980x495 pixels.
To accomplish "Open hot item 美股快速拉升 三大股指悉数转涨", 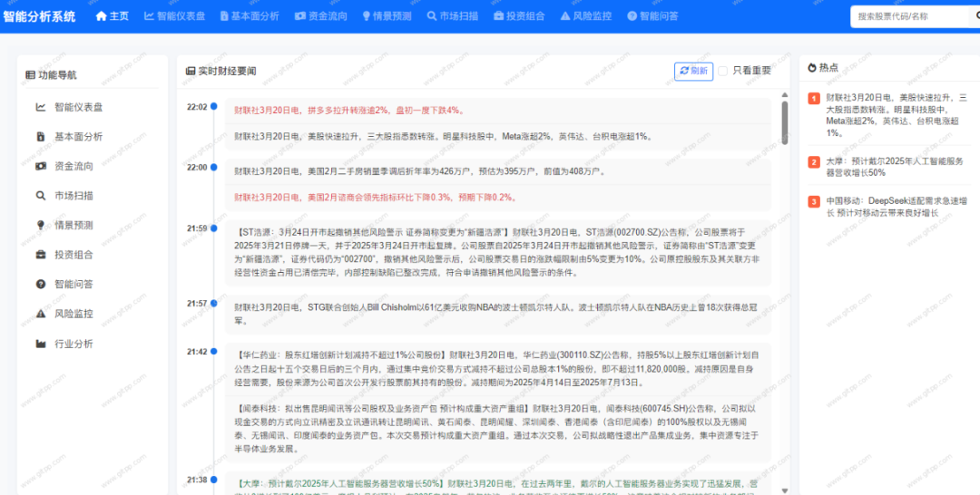I will click(x=897, y=115).
